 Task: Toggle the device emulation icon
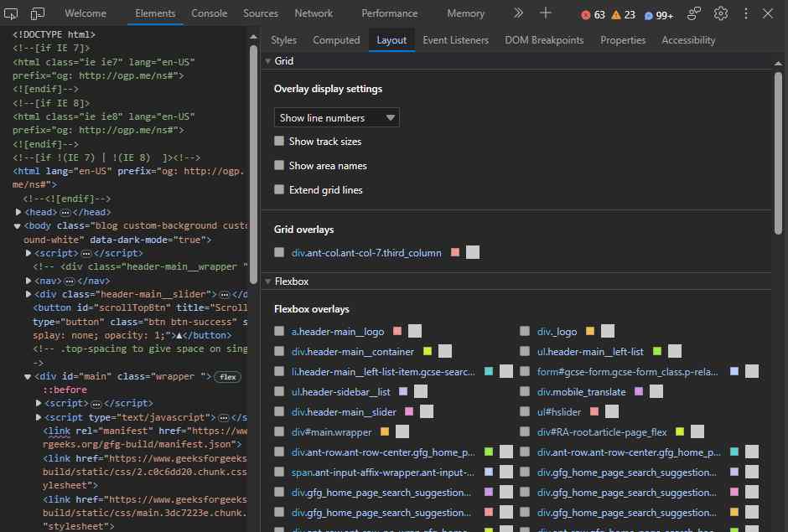coord(38,13)
